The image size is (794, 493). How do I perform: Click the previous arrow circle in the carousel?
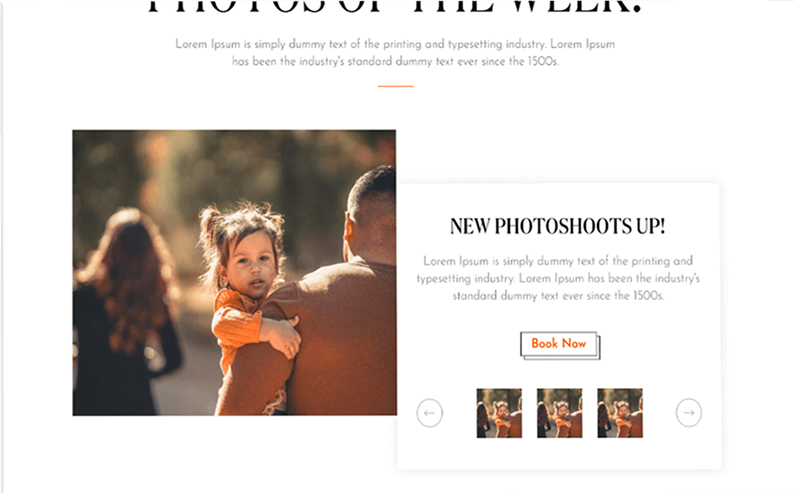pyautogui.click(x=429, y=413)
